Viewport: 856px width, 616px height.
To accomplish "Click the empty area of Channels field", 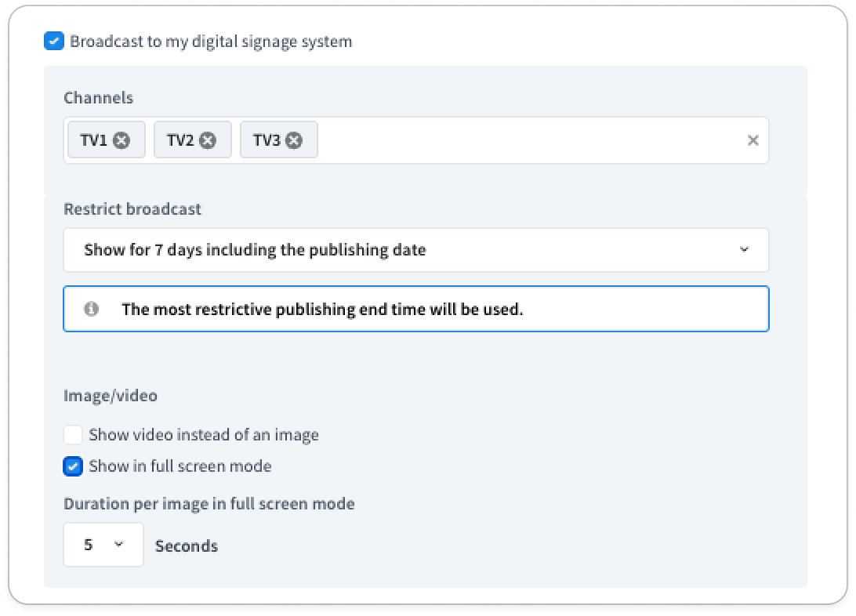I will [x=530, y=140].
